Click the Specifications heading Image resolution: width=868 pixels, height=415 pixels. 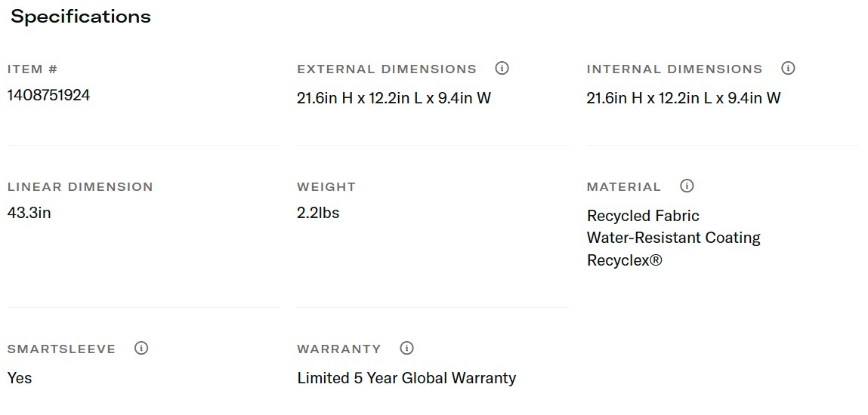(x=81, y=17)
